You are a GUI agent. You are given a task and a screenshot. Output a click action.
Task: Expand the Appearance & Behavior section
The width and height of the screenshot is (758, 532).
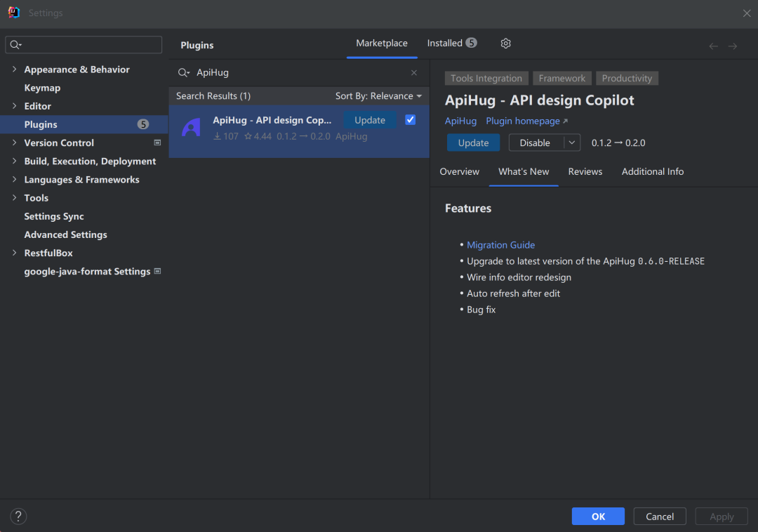(x=14, y=69)
